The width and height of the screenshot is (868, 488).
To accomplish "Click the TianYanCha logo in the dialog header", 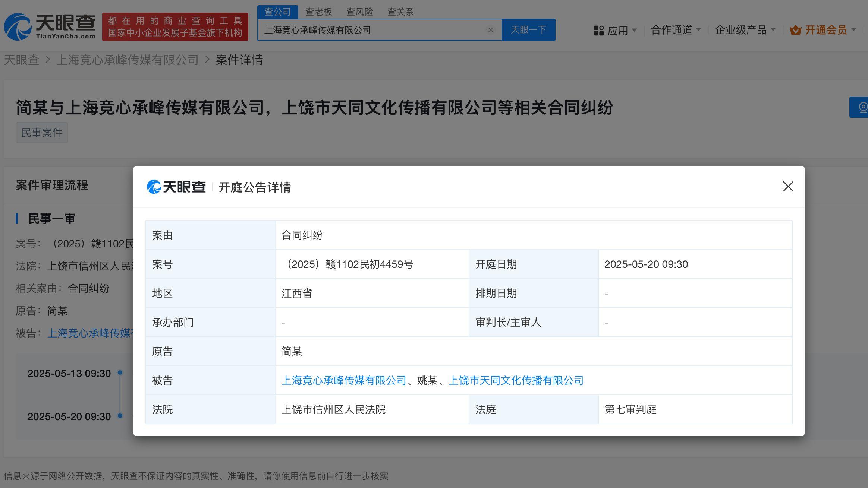I will coord(176,187).
